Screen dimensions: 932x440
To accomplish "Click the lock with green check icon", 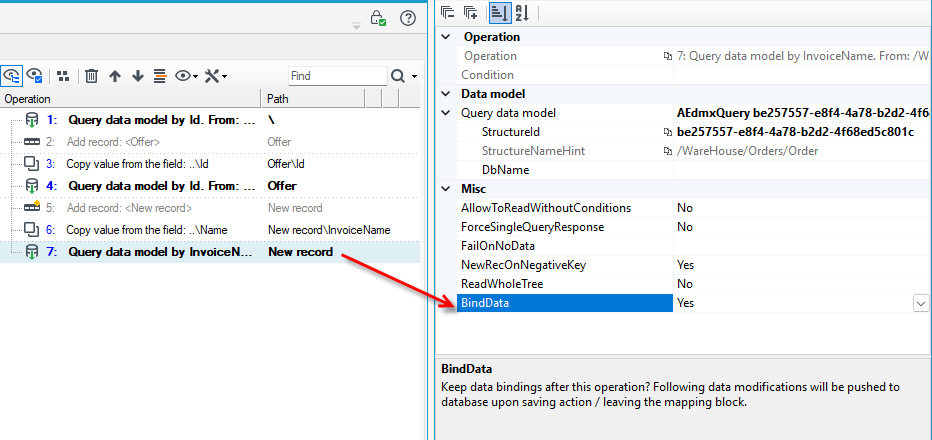I will pyautogui.click(x=378, y=18).
